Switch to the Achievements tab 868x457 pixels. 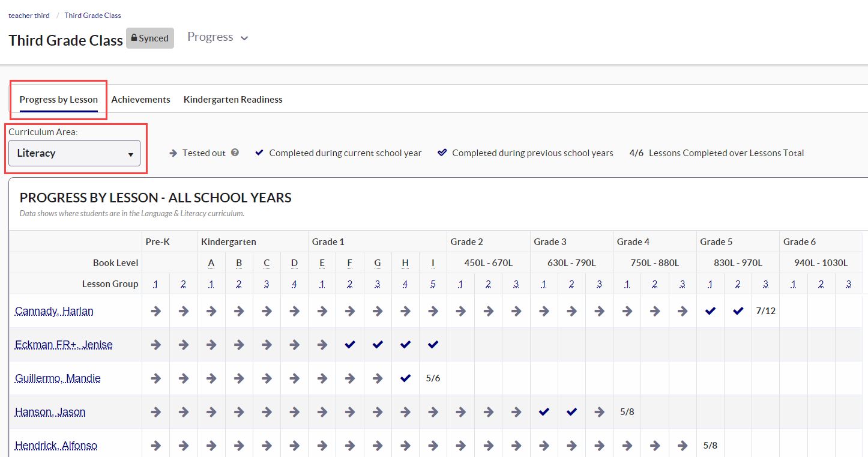140,99
